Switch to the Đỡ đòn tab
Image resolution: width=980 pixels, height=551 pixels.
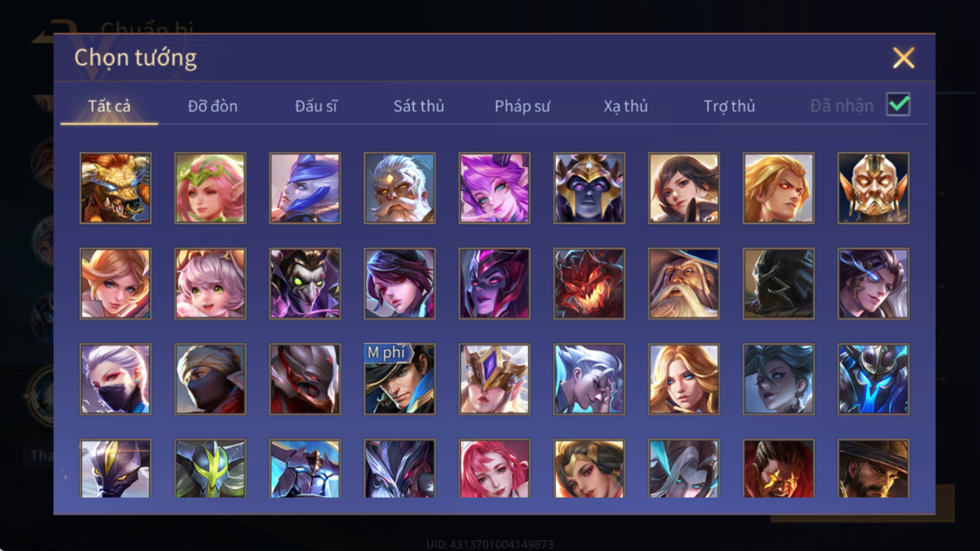(x=212, y=106)
